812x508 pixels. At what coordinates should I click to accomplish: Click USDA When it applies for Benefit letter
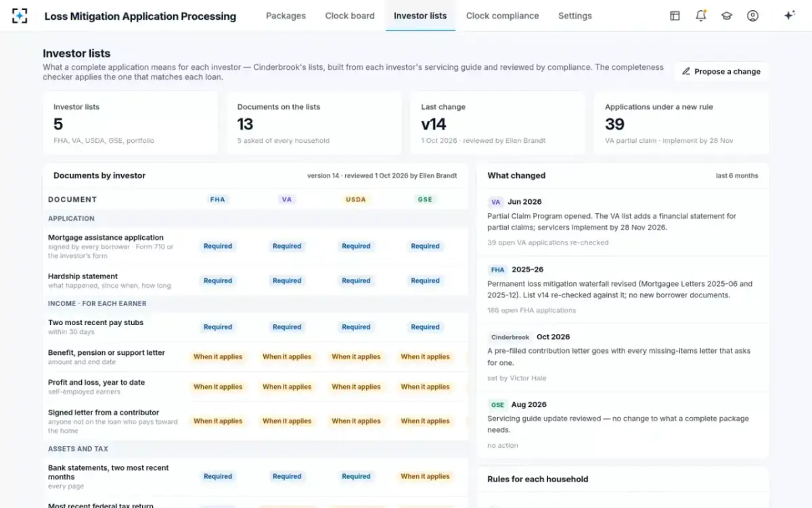(356, 357)
